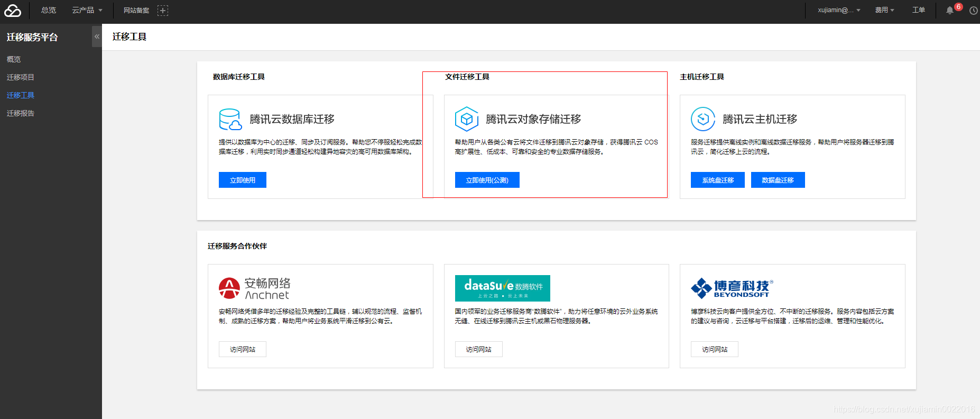Viewport: 980px width, 419px height.
Task: Click the 数据盘迁移 button
Action: pyautogui.click(x=778, y=180)
